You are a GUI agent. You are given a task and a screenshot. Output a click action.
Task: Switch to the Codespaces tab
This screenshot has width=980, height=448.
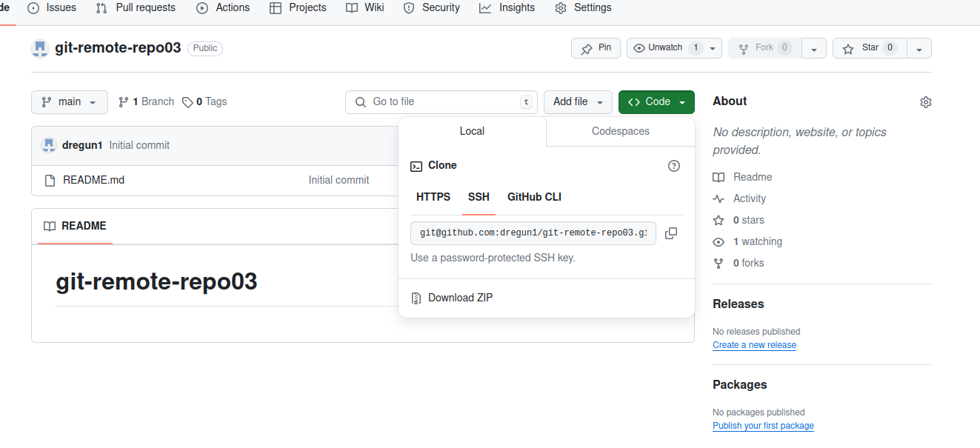(621, 131)
